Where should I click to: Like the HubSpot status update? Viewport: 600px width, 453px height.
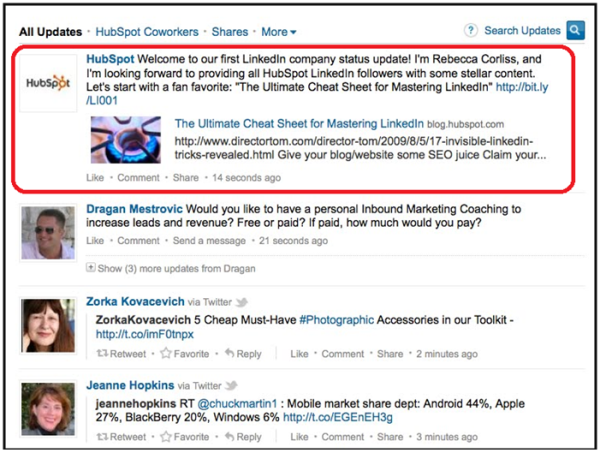[95, 177]
